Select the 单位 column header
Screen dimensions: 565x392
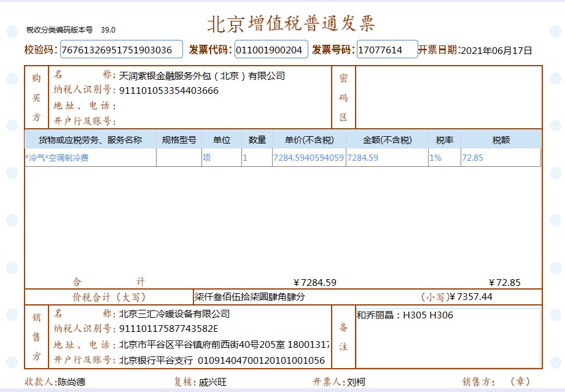coord(222,140)
